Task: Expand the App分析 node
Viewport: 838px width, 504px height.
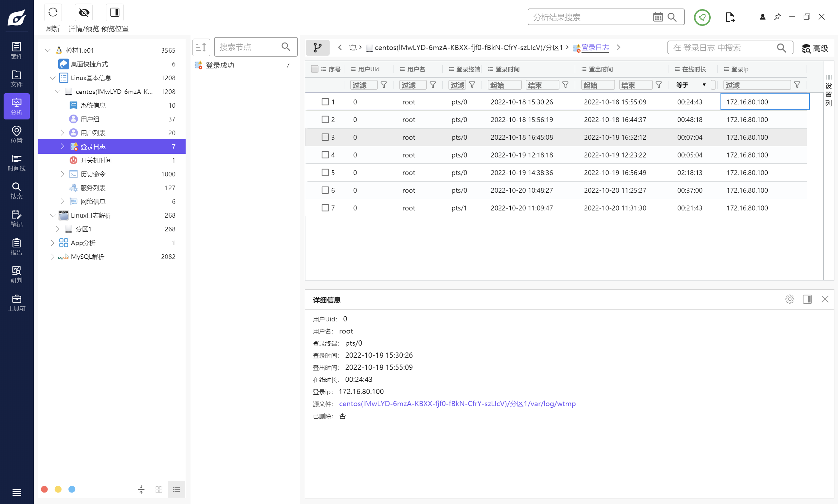Action: pyautogui.click(x=53, y=243)
